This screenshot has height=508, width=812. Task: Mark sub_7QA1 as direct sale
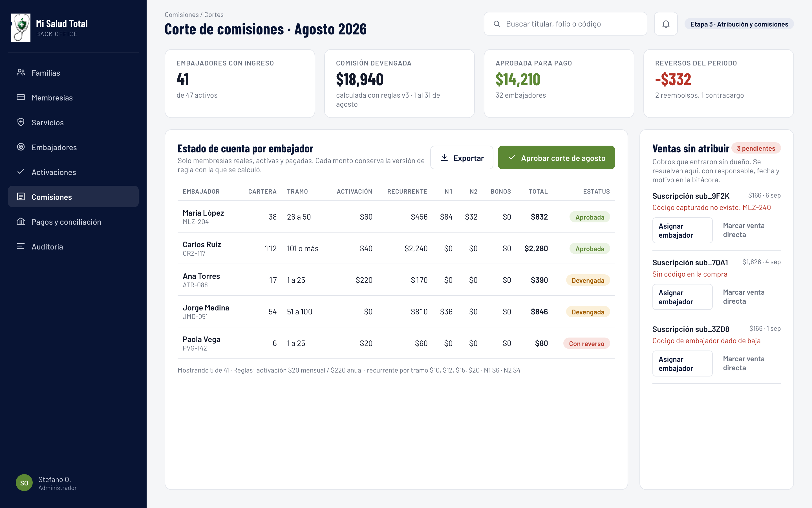(744, 297)
